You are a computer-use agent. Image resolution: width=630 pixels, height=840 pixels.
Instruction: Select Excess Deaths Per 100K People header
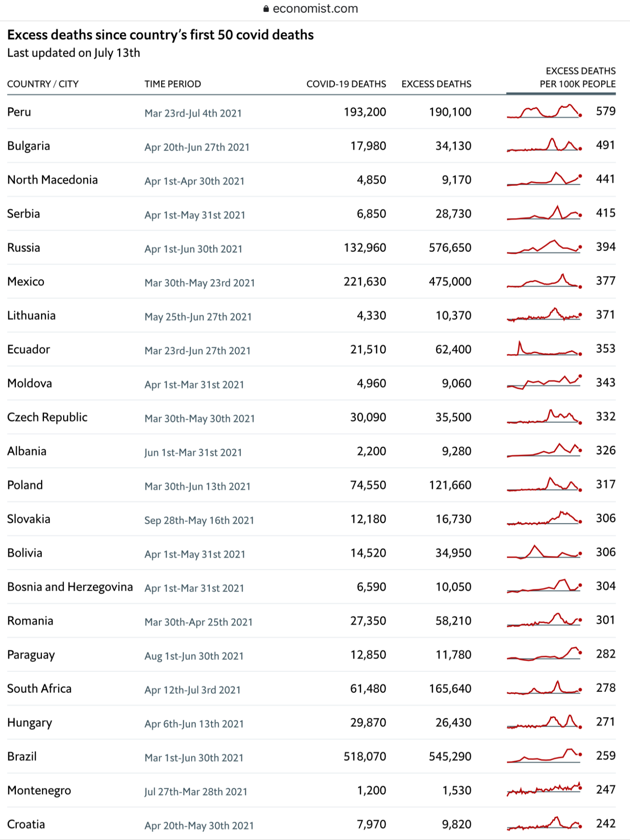tap(577, 78)
